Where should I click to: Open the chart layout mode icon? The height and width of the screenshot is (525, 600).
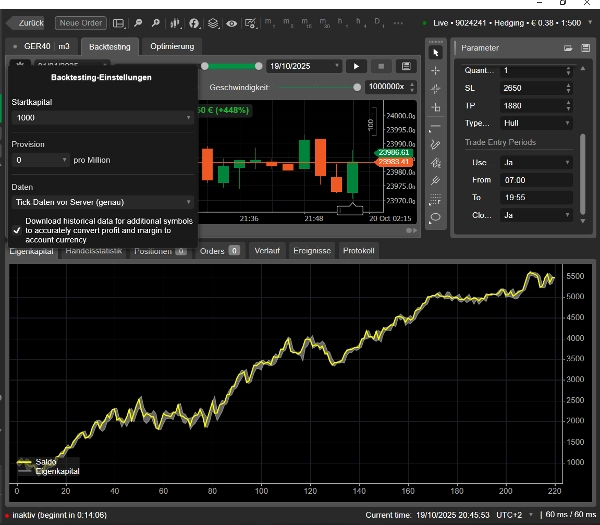(x=119, y=23)
